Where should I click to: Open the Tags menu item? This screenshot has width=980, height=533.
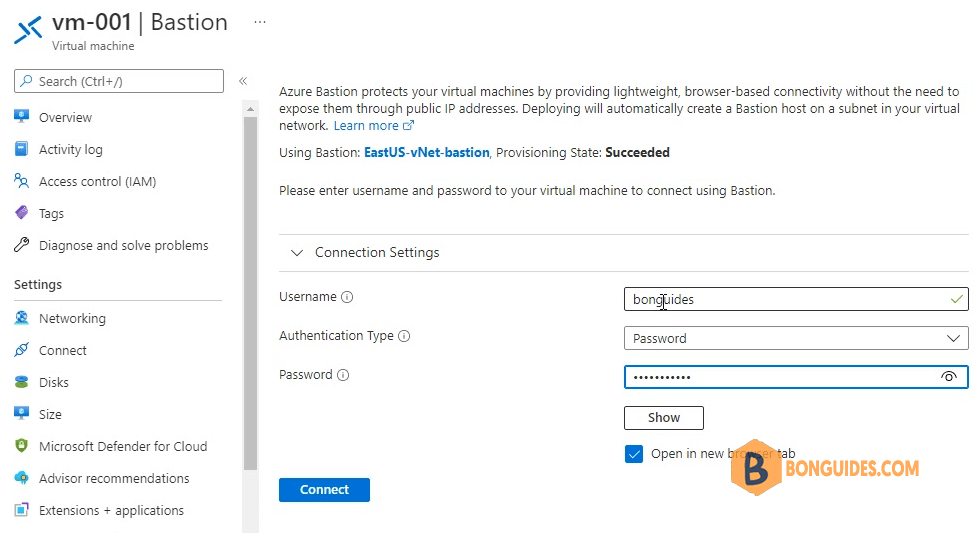pyautogui.click(x=51, y=213)
